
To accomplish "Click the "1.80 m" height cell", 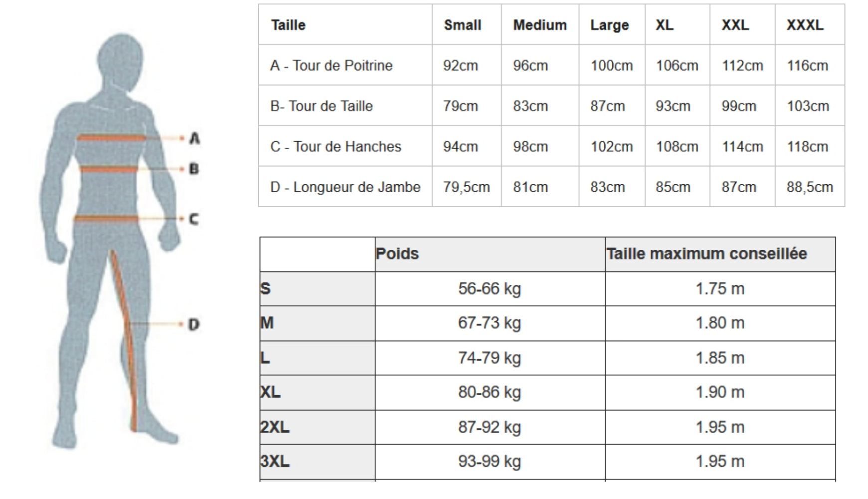I will point(720,323).
